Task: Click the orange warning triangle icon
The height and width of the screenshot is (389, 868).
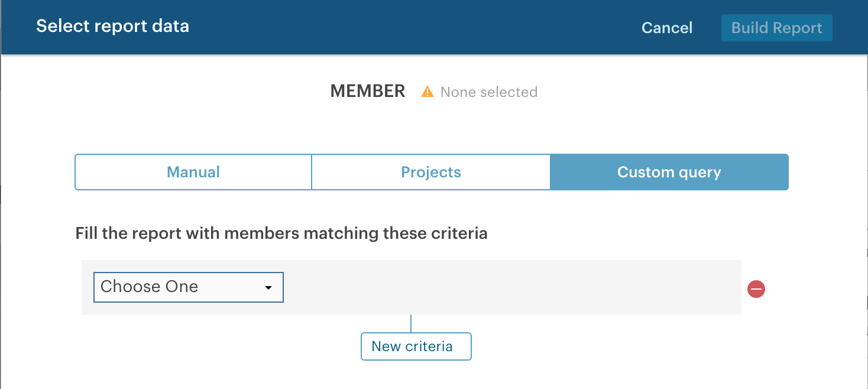Action: [x=427, y=92]
